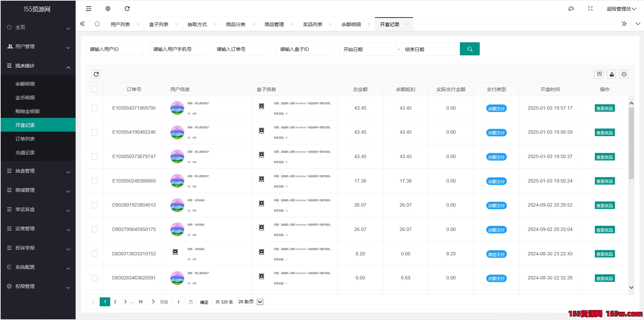Click 查看奖品 on the first order row
The width and height of the screenshot is (644, 320).
coord(604,108)
